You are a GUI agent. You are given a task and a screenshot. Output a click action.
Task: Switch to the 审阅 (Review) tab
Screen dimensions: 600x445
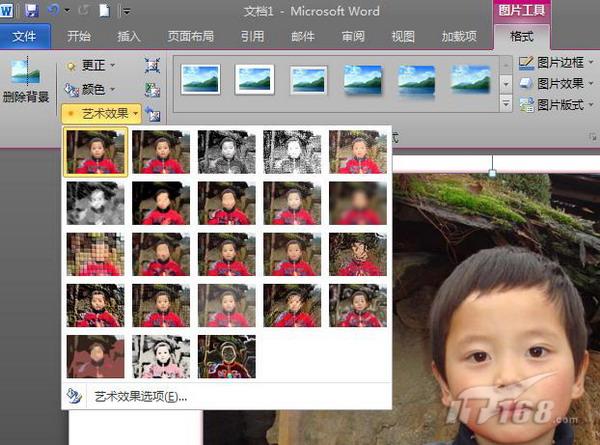point(352,36)
